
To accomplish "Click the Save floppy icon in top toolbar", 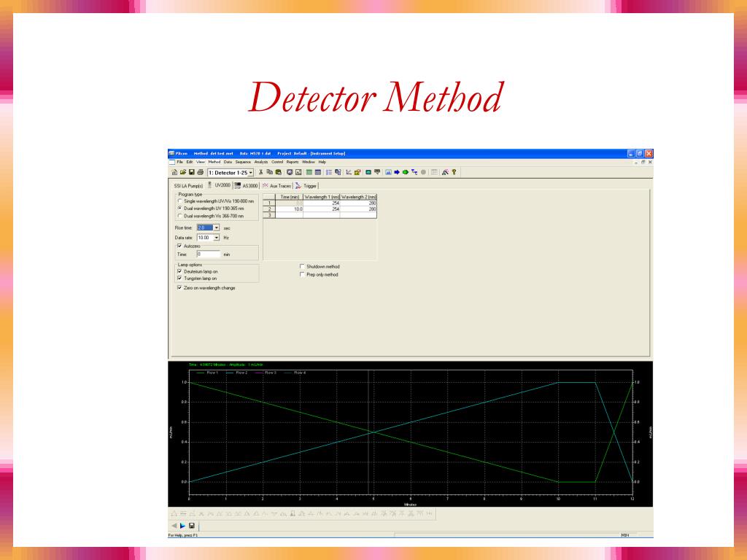I will 192,172.
